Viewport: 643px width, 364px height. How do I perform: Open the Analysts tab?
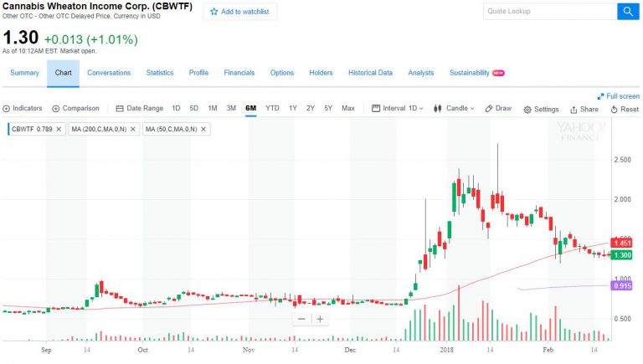click(421, 73)
